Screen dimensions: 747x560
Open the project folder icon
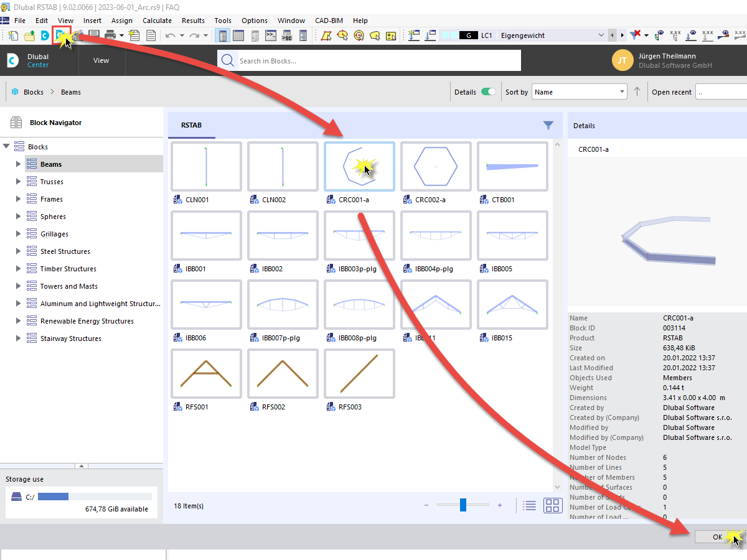tap(29, 35)
